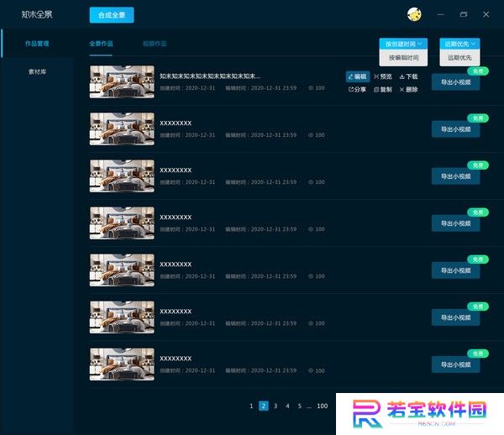Click the green 免费 badge on last work
The image size is (504, 435).
click(x=478, y=354)
